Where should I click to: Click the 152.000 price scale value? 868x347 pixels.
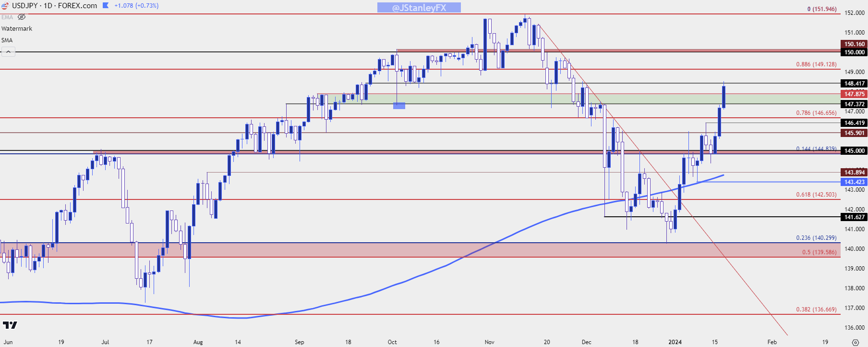[x=855, y=13]
